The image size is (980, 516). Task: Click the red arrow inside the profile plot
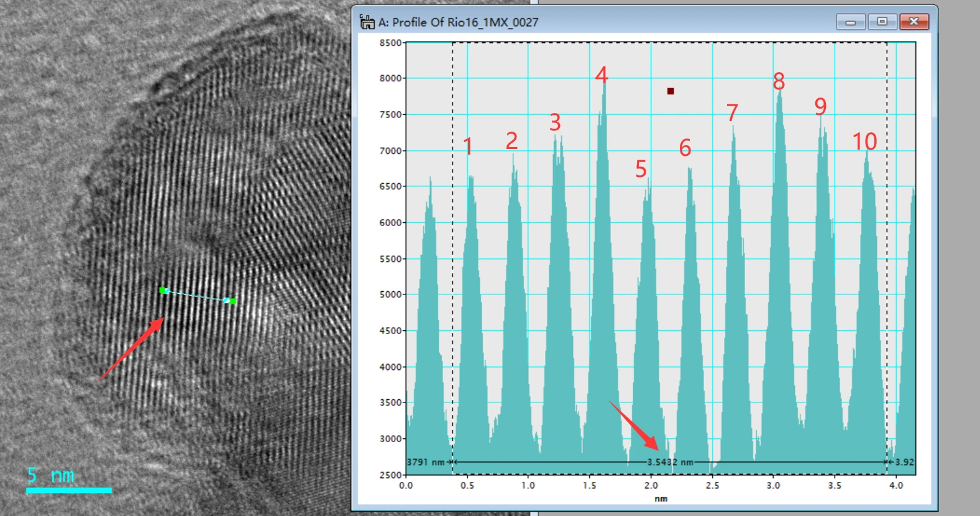pos(633,425)
